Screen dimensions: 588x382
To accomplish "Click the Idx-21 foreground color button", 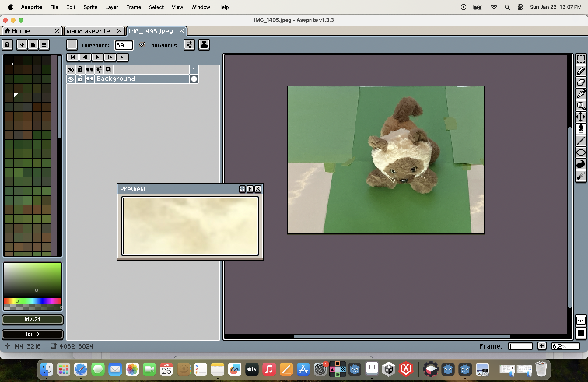I will click(x=32, y=320).
